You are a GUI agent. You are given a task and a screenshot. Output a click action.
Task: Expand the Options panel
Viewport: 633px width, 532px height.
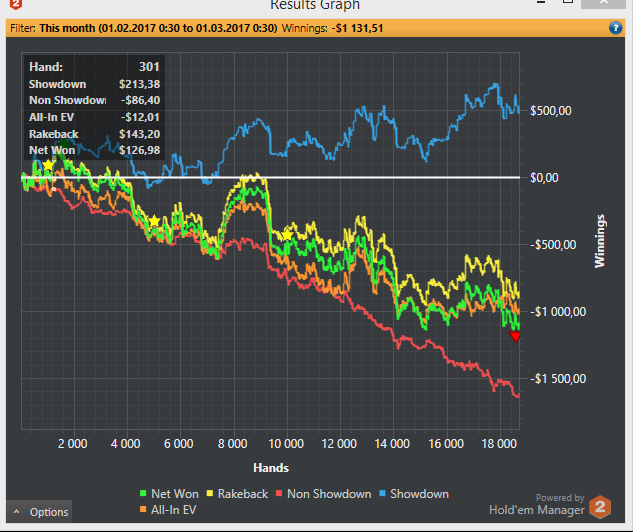point(40,512)
